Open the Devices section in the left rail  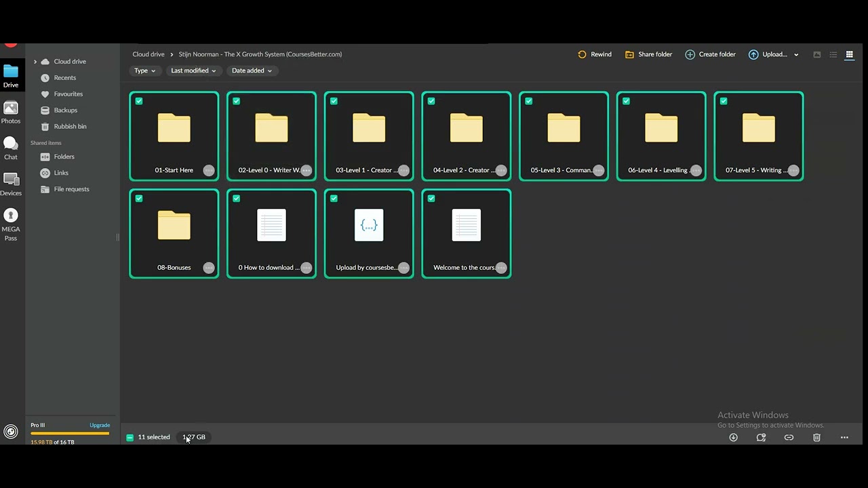(x=11, y=184)
